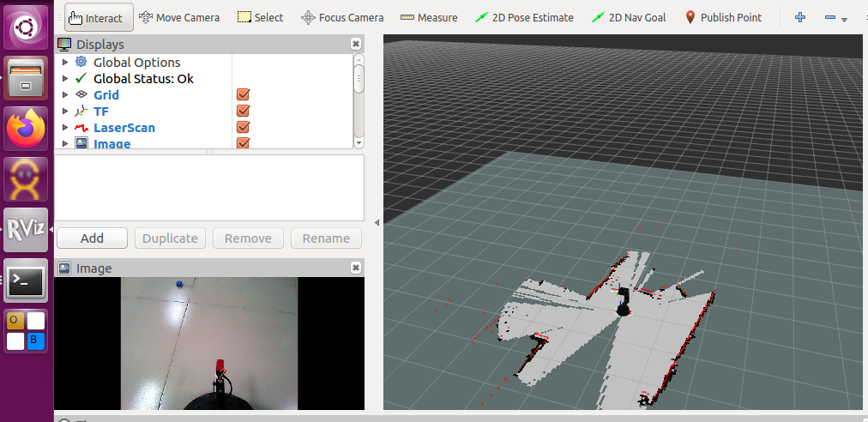Select the Global Status: Ok entry
868x422 pixels.
tap(142, 79)
